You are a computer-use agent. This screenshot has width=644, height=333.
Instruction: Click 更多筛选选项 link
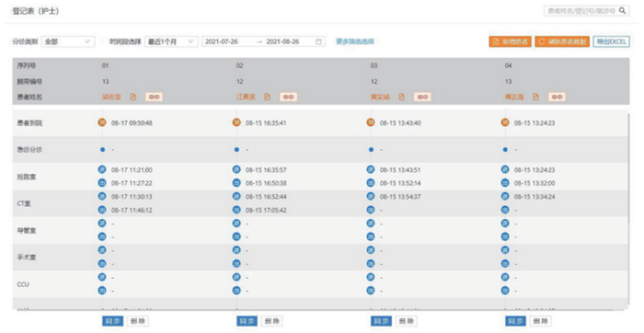(x=355, y=41)
